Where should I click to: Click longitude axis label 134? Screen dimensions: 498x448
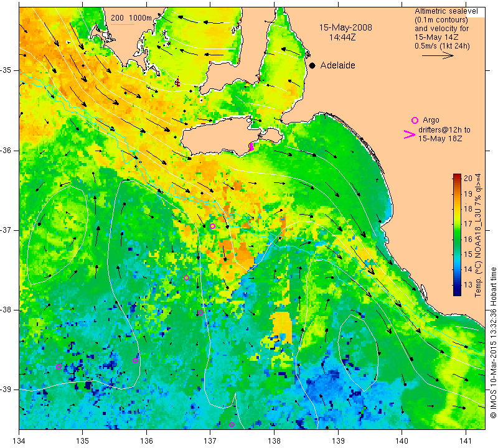(x=19, y=441)
